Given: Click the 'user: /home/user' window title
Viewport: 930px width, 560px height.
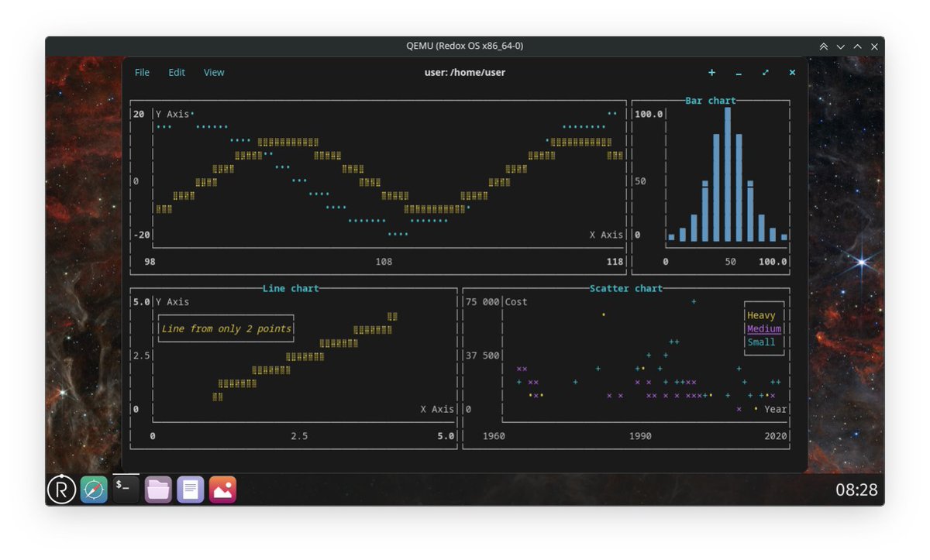Looking at the screenshot, I should pos(465,72).
